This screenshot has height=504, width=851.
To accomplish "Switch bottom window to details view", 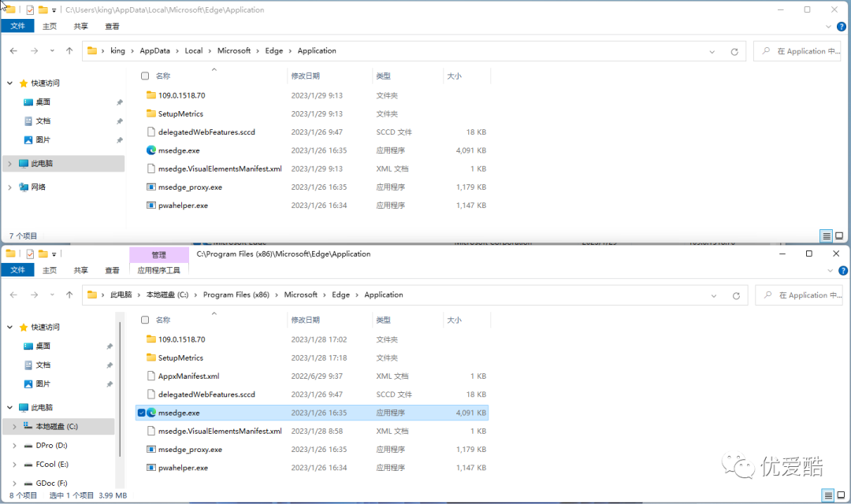I will click(827, 495).
